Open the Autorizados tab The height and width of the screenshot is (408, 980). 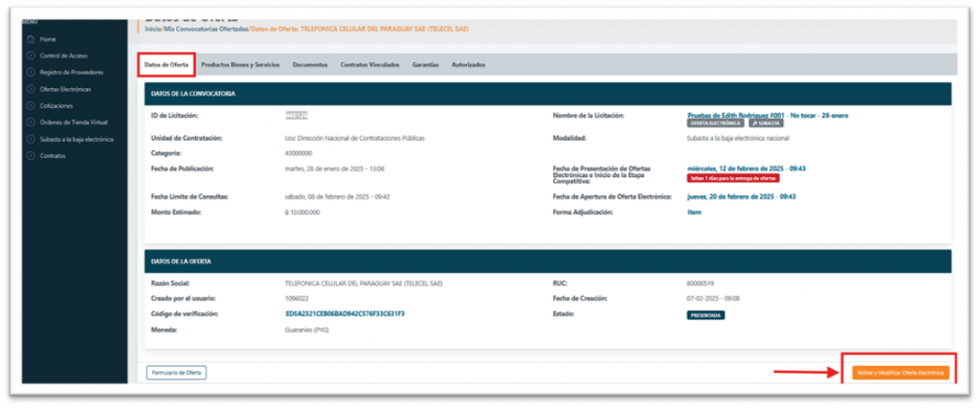click(x=469, y=65)
